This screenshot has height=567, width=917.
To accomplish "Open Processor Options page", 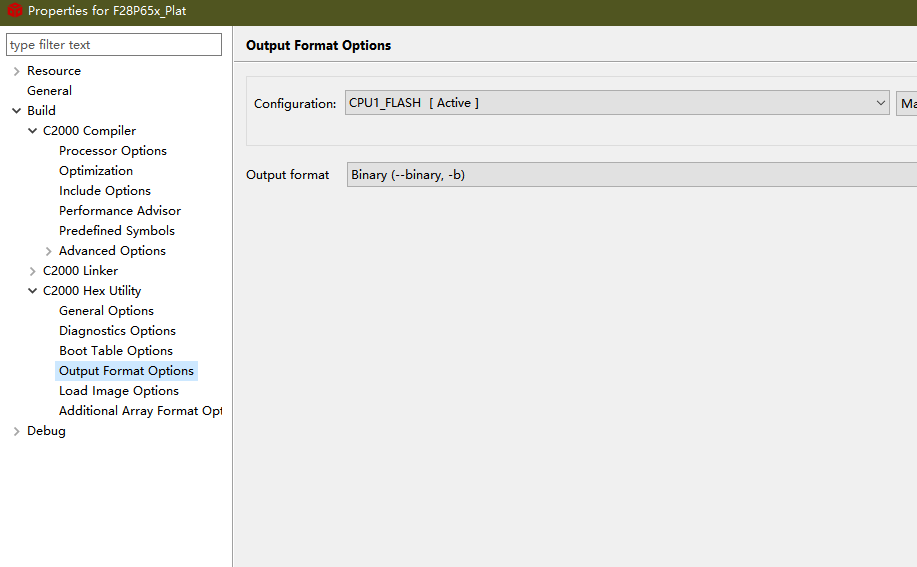I will coord(113,151).
